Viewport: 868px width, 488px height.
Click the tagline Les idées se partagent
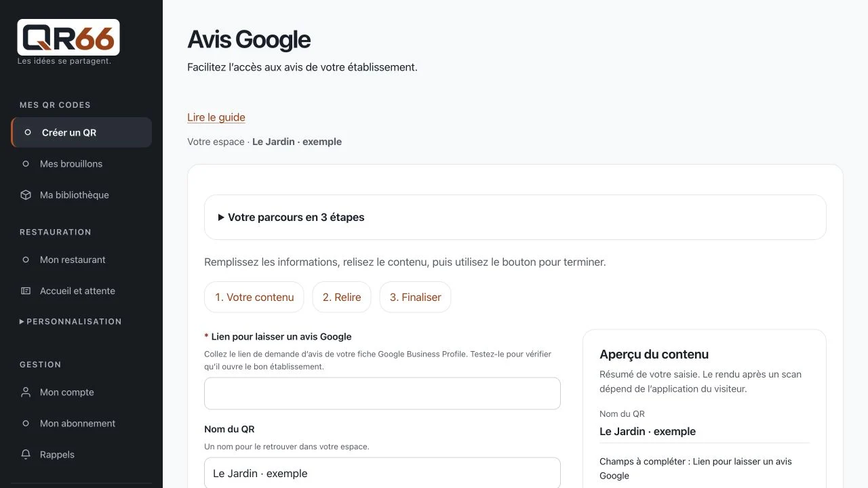click(64, 61)
